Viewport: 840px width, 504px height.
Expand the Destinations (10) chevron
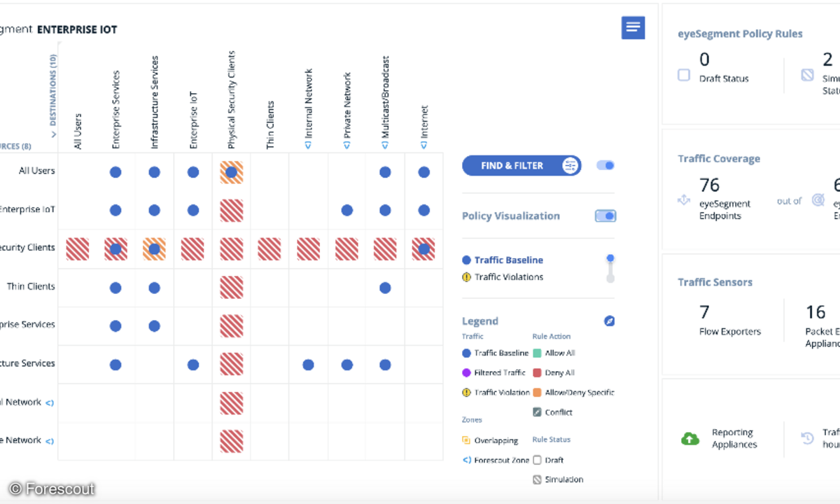(53, 133)
